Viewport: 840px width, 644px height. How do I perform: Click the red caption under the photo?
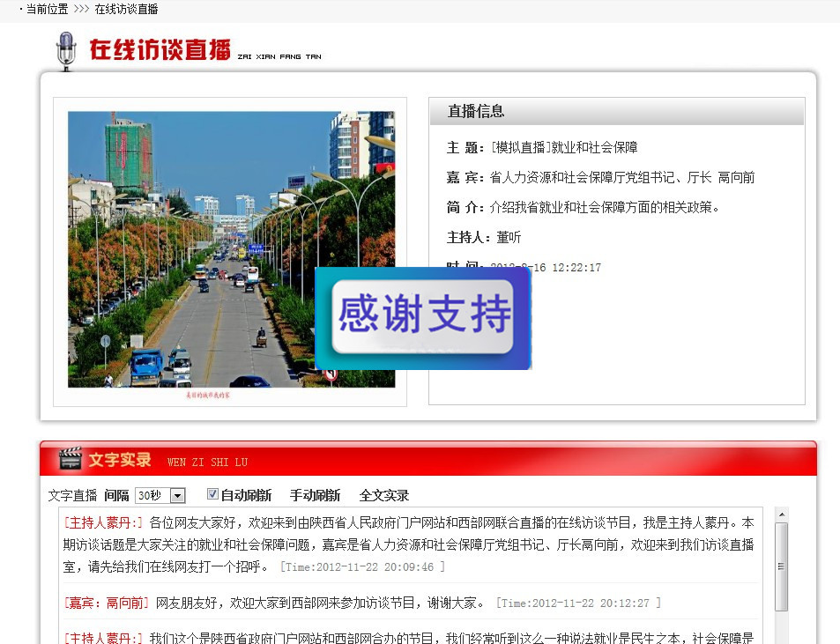tap(208, 395)
